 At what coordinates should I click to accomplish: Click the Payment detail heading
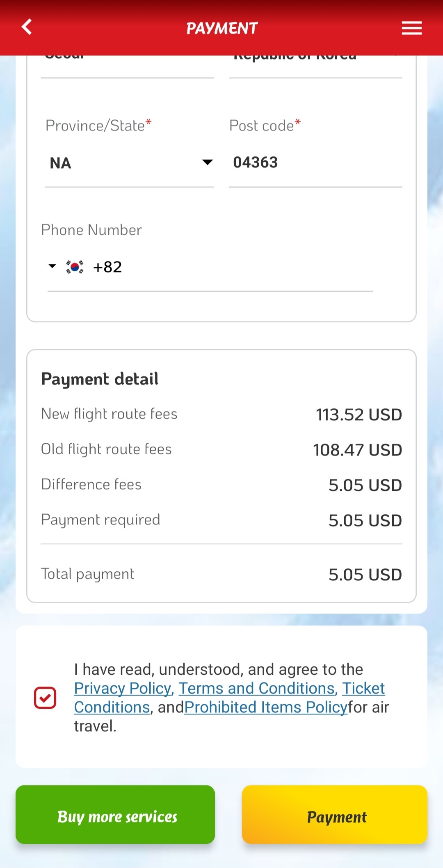[x=100, y=379]
